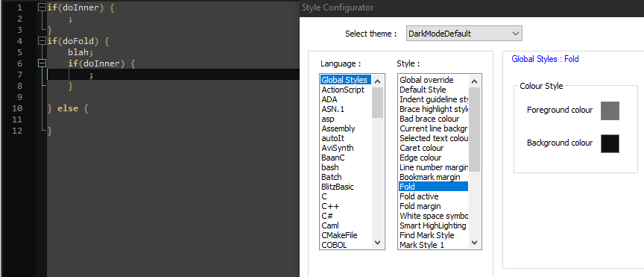Select ASN.1 language entry
This screenshot has width=644, height=277.
tap(346, 109)
